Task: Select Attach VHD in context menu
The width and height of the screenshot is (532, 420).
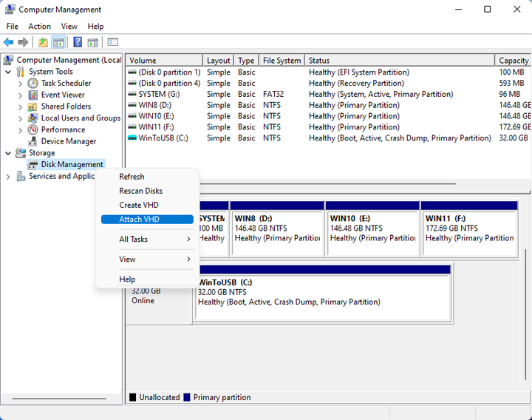Action: click(x=147, y=220)
